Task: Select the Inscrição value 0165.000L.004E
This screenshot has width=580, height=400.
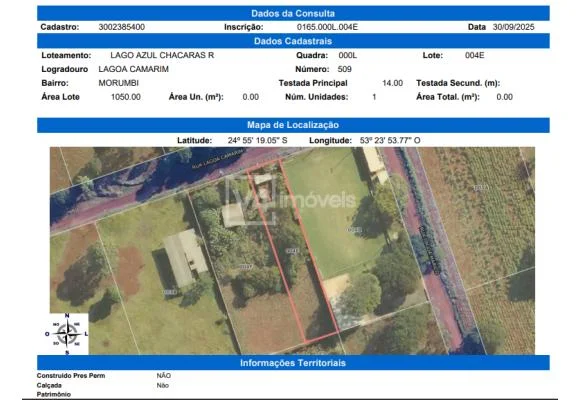Action: click(x=327, y=27)
